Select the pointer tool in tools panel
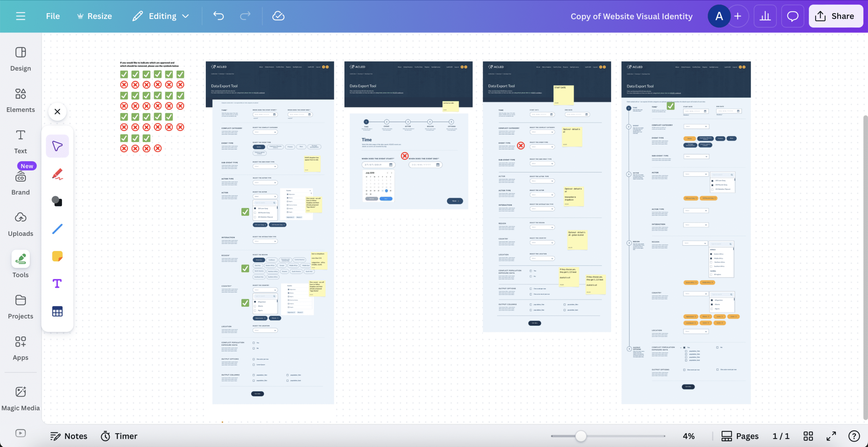The image size is (868, 447). coord(57,146)
